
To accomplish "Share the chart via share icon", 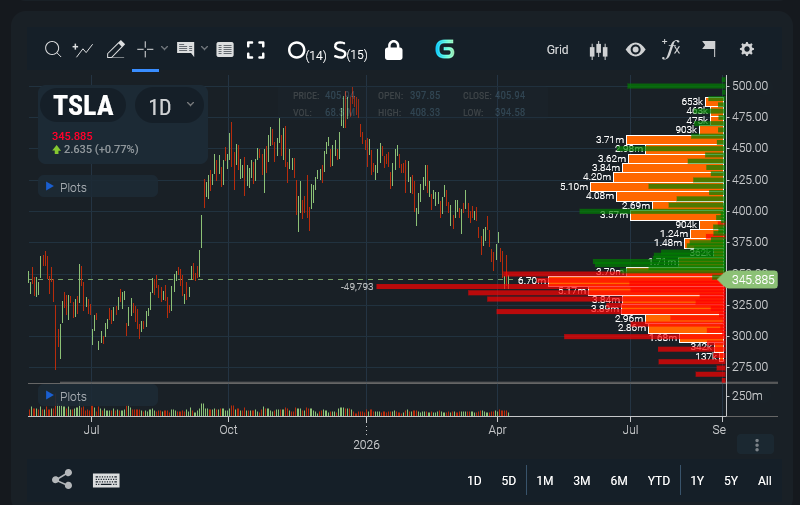I will [x=62, y=480].
